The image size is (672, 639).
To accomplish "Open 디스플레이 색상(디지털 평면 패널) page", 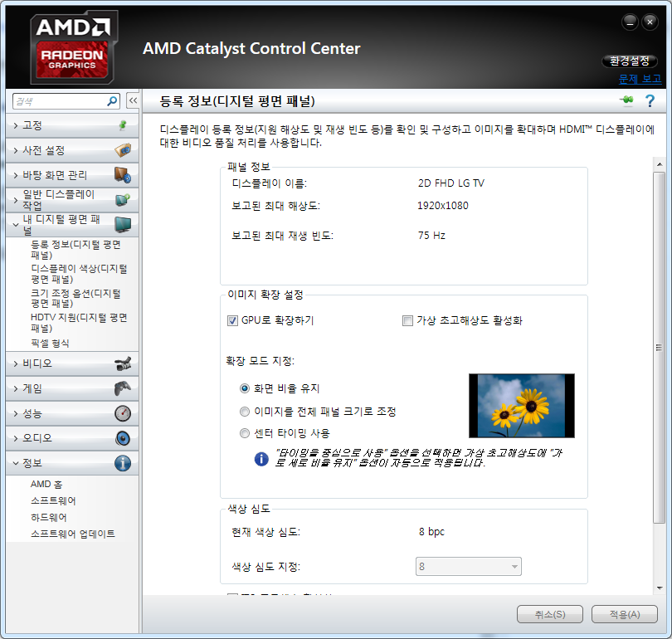I will [x=79, y=274].
